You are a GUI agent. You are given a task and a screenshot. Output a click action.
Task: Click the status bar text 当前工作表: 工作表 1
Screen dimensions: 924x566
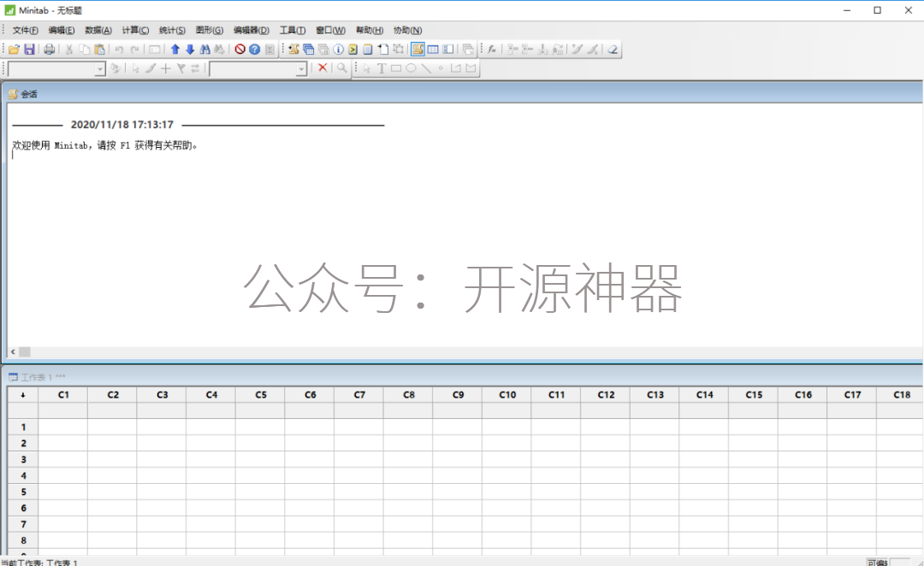[38, 563]
